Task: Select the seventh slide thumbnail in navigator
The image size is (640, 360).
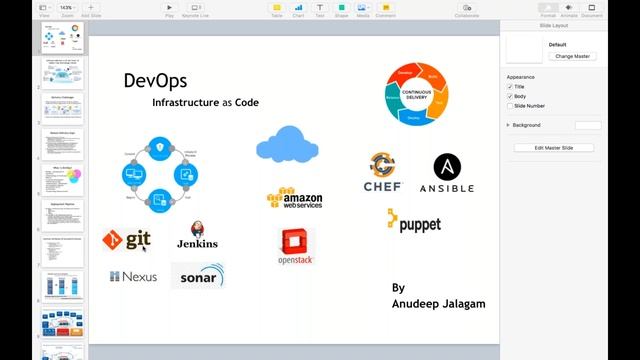Action: coord(62,251)
